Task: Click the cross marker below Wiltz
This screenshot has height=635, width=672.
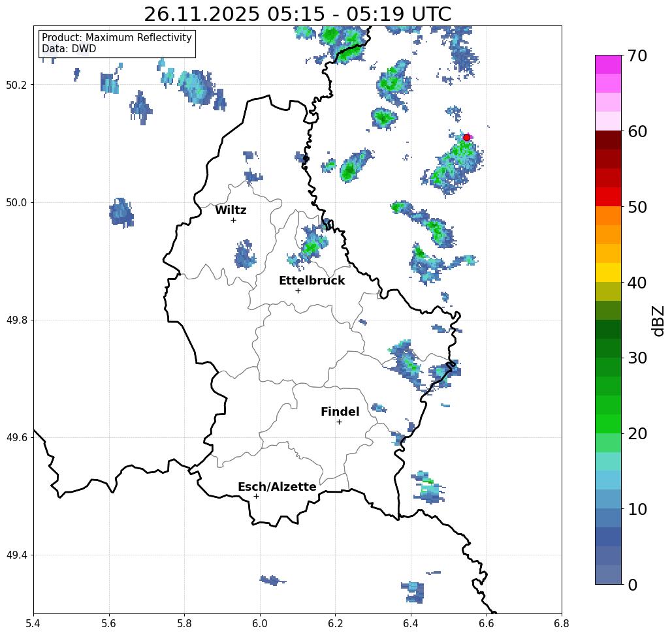Action: 234,221
